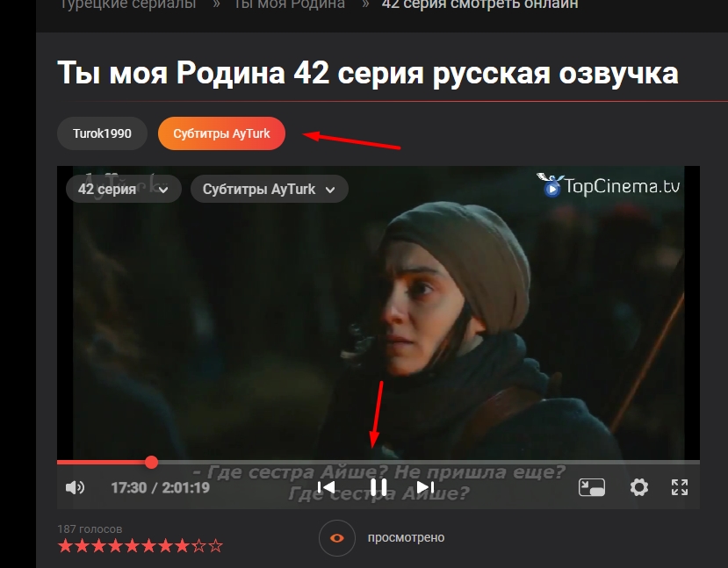Viewport: 728px width, 568px height.
Task: Enable picture-in-picture mode
Action: [591, 487]
